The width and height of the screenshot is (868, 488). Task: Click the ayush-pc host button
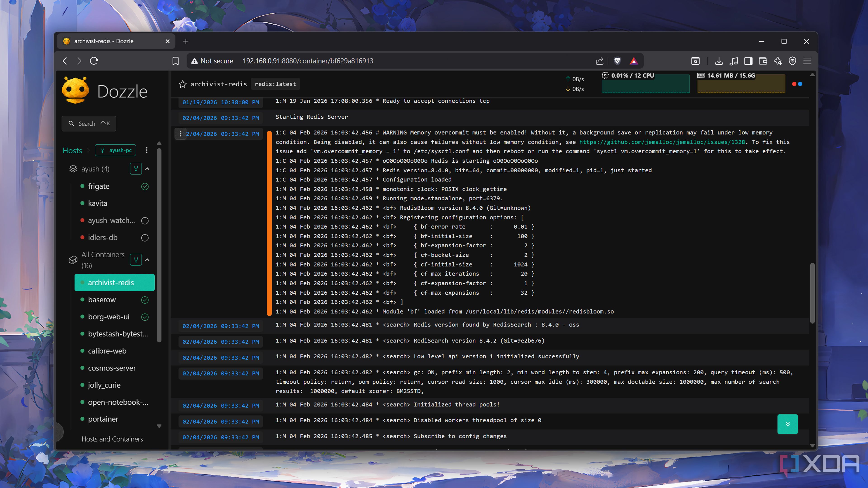pos(116,150)
